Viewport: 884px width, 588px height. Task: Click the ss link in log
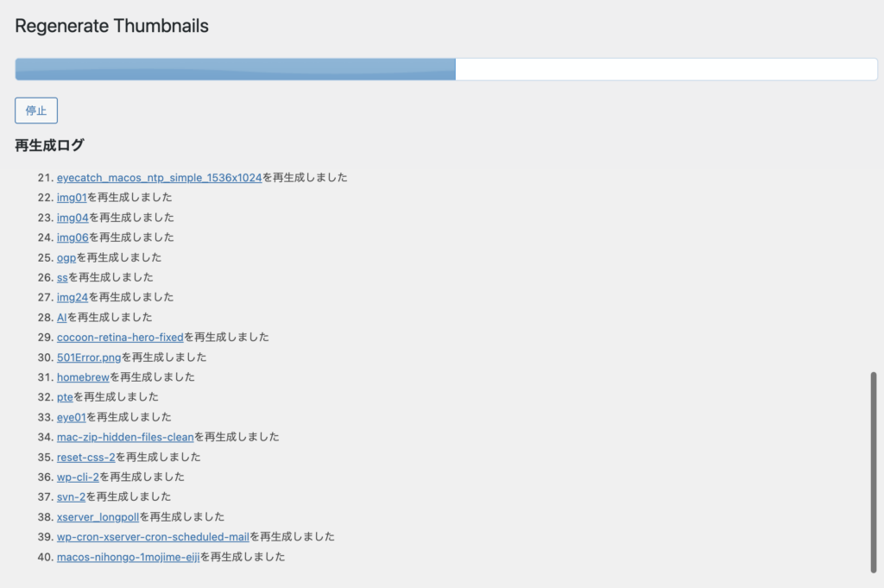(62, 277)
